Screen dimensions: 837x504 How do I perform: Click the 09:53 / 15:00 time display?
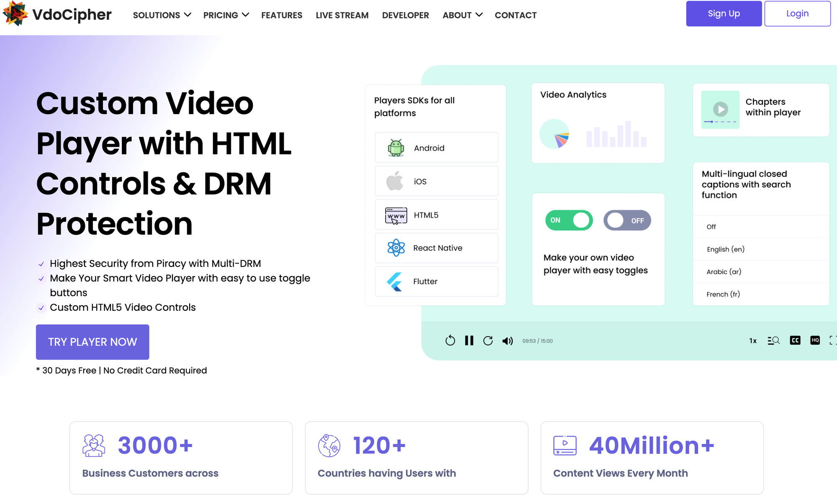pyautogui.click(x=537, y=341)
